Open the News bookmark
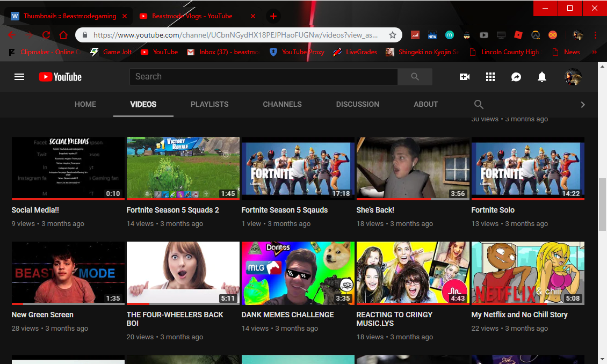The width and height of the screenshot is (607, 364). (566, 52)
